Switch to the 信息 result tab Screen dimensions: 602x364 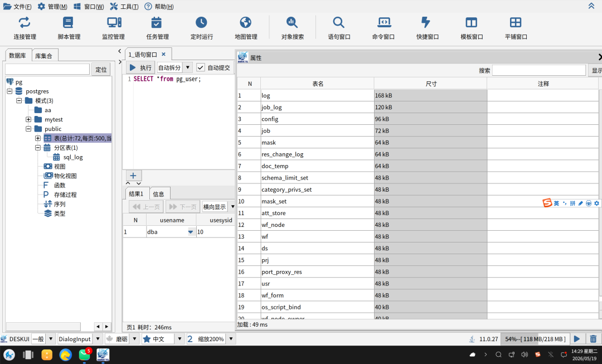pos(158,194)
